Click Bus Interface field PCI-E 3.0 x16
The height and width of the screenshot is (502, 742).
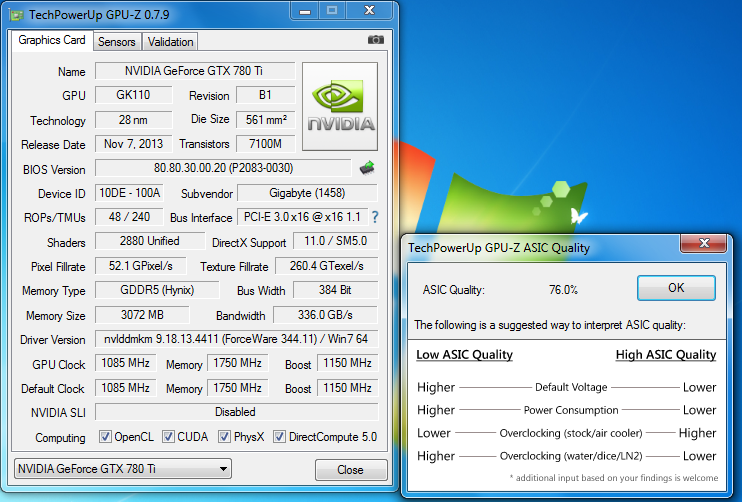302,217
